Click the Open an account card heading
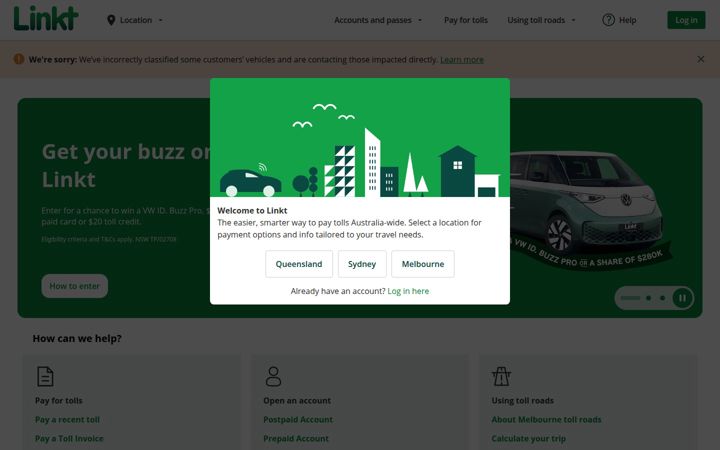This screenshot has width=720, height=450. pos(297,400)
